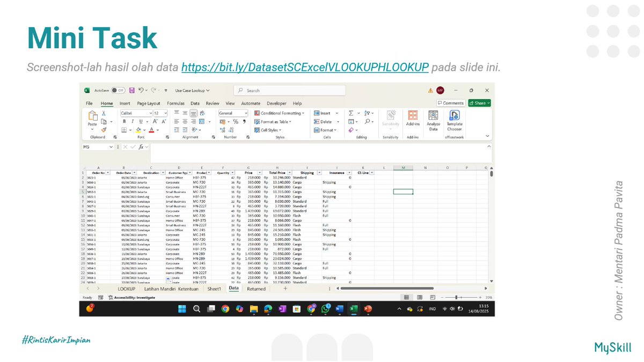Click the Windows Start button

(181, 308)
